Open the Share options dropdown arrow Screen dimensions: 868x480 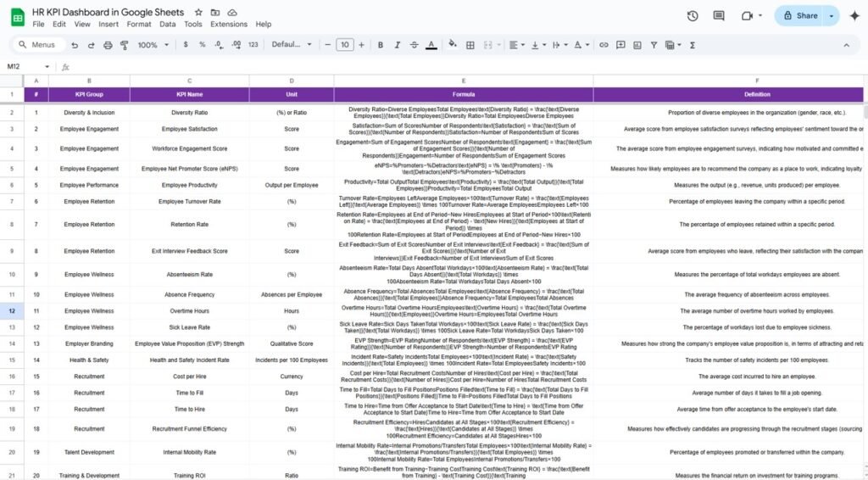(x=832, y=16)
